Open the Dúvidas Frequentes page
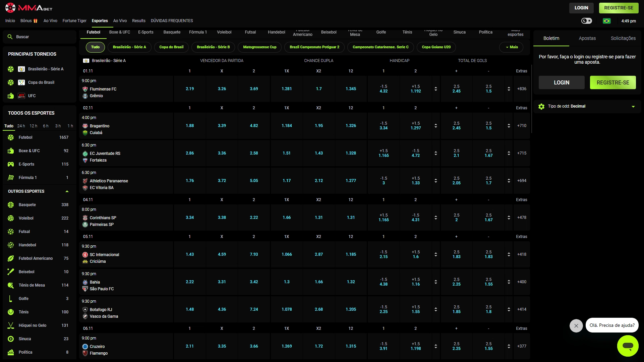Viewport: 644px width, 362px height. point(172,21)
